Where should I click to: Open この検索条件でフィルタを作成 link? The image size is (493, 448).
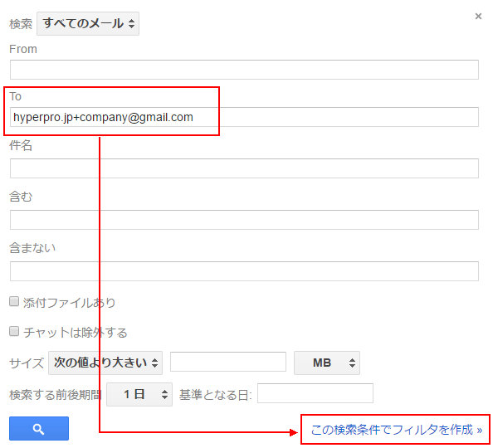click(x=396, y=430)
